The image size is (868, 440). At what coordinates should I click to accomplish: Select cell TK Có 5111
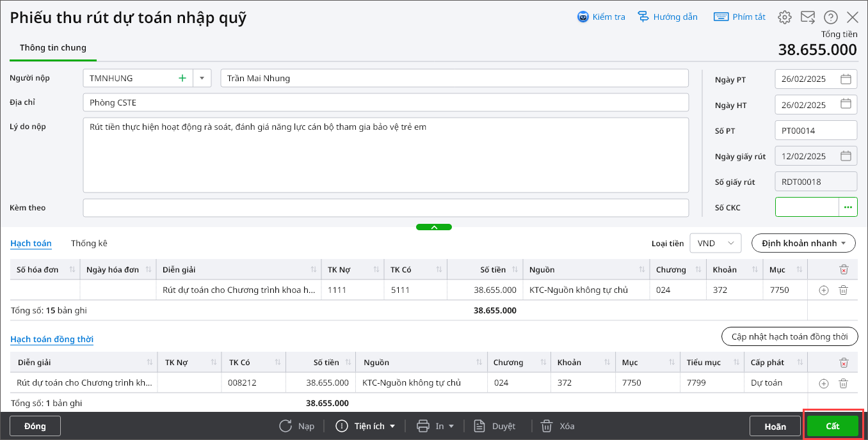point(415,290)
